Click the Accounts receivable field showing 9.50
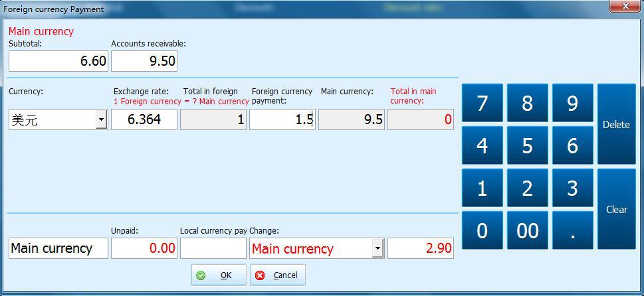644x296 pixels. [x=144, y=61]
